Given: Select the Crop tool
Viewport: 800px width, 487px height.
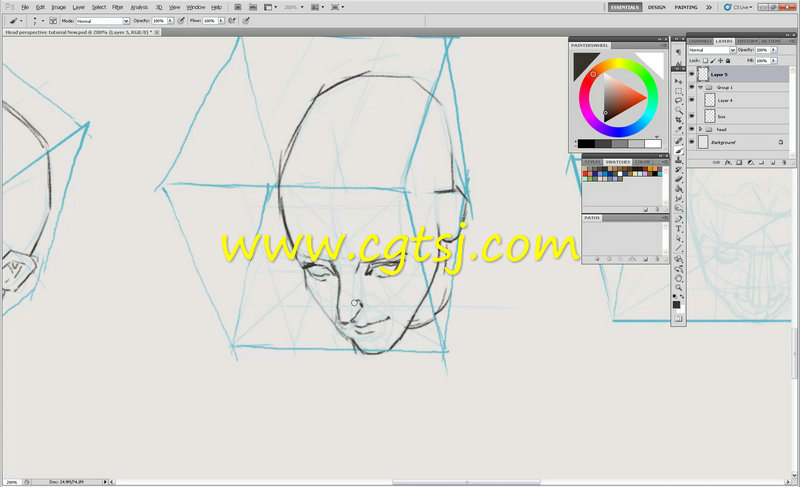Looking at the screenshot, I should (x=678, y=120).
